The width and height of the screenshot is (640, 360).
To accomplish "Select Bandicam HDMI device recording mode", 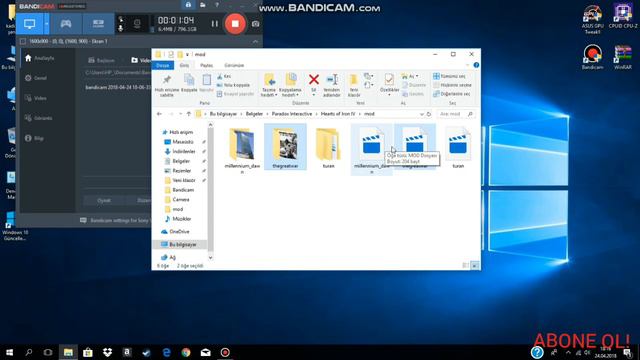I will click(x=98, y=24).
